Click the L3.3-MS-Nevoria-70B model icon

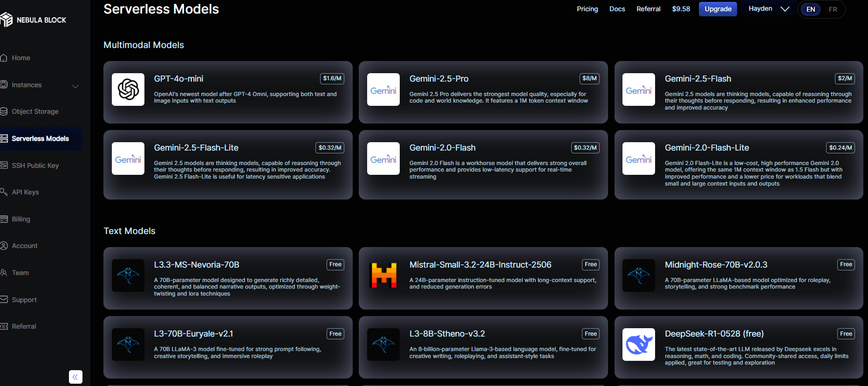click(128, 276)
